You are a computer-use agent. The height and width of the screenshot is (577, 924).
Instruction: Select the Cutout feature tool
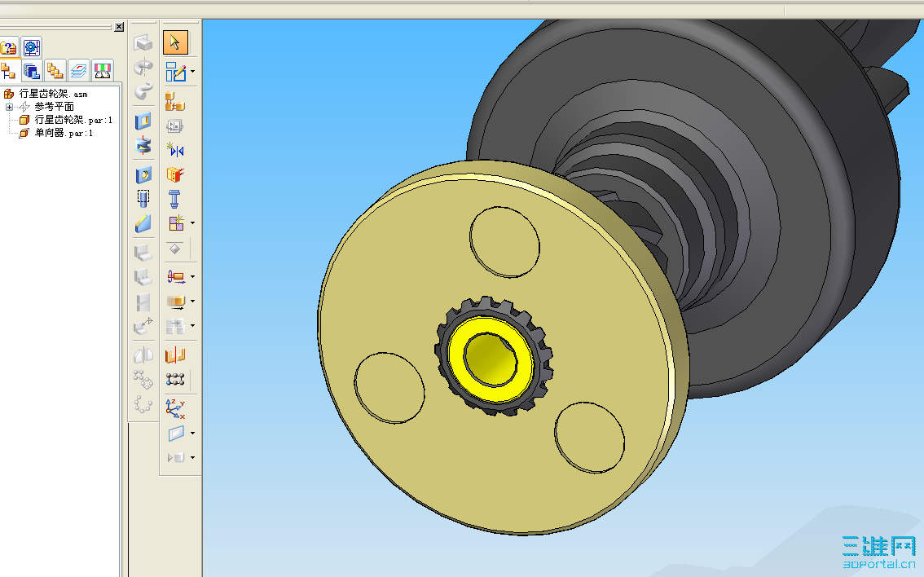coord(143,121)
